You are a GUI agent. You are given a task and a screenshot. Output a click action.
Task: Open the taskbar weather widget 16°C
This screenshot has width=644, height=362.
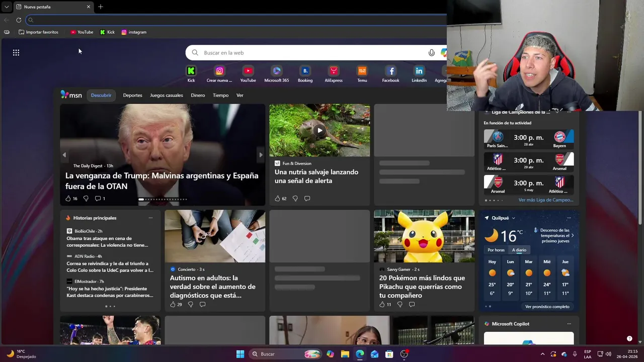tap(22, 354)
